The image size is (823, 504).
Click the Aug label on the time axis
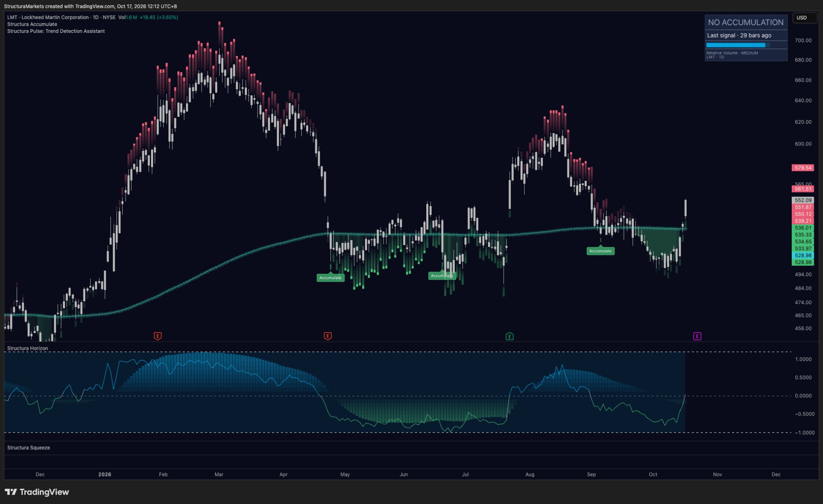coord(530,474)
